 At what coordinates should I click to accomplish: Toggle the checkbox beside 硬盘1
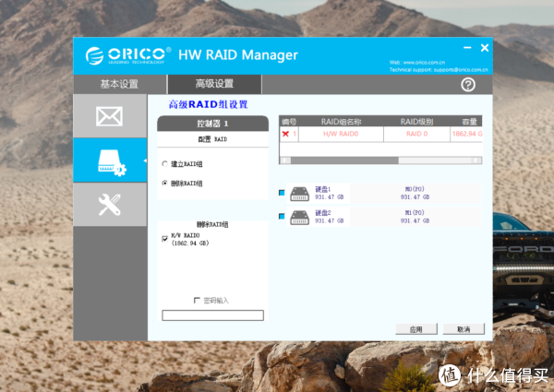[x=282, y=193]
